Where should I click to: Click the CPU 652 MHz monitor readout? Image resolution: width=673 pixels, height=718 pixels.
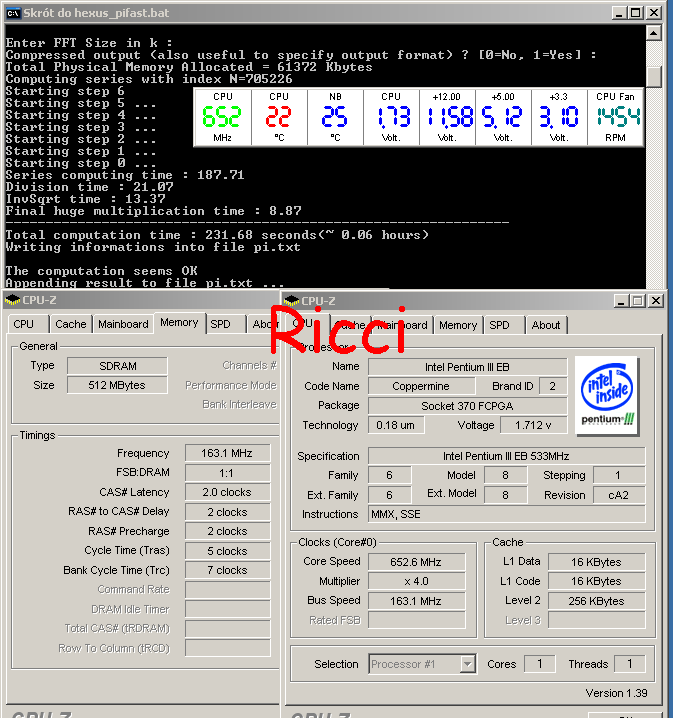point(223,118)
